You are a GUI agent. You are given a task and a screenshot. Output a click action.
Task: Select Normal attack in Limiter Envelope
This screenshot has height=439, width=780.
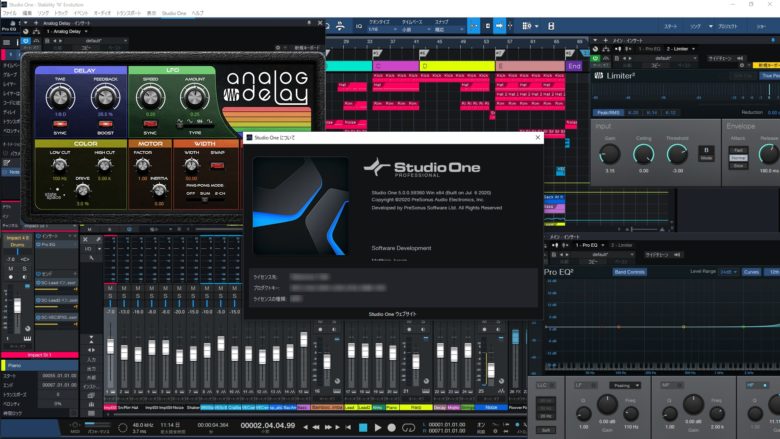point(738,158)
